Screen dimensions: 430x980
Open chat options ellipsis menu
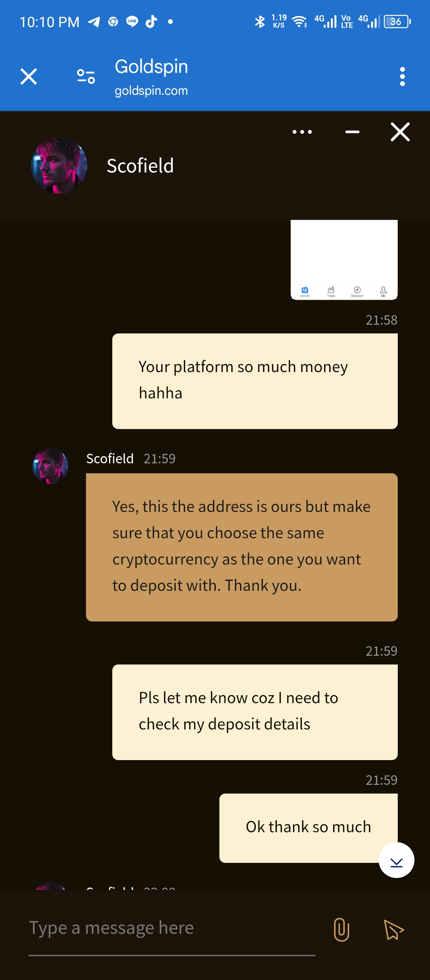[x=302, y=132]
